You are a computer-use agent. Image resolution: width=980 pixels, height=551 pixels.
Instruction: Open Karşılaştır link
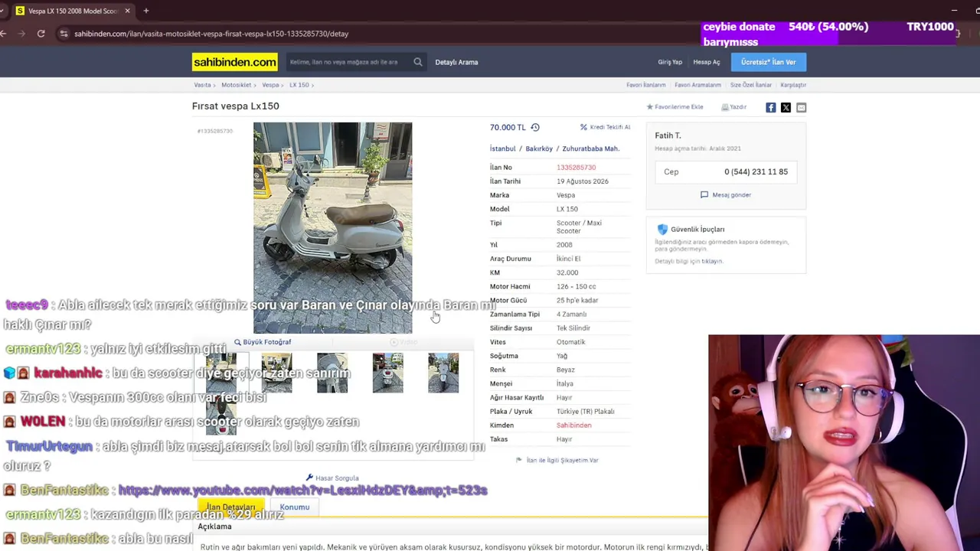[x=793, y=85]
